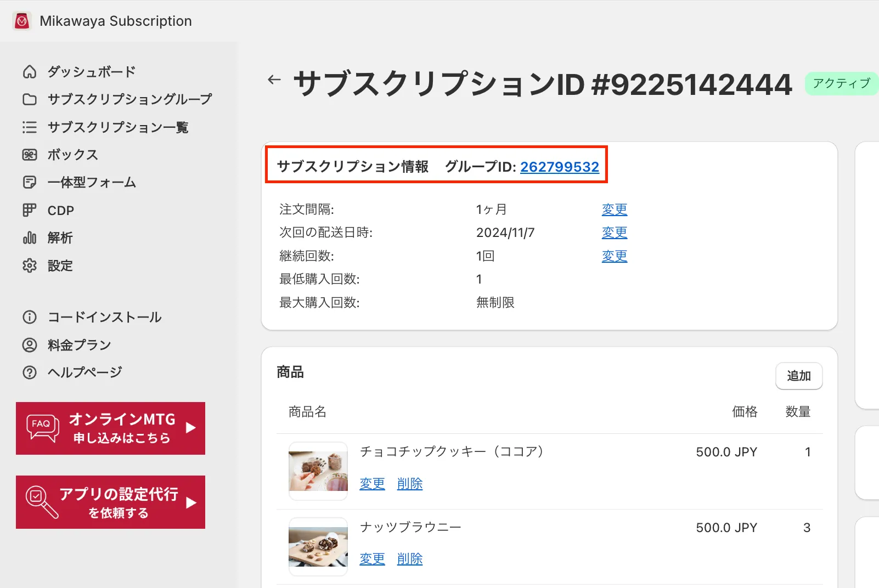Delete the チョコチップクッキー product

409,484
